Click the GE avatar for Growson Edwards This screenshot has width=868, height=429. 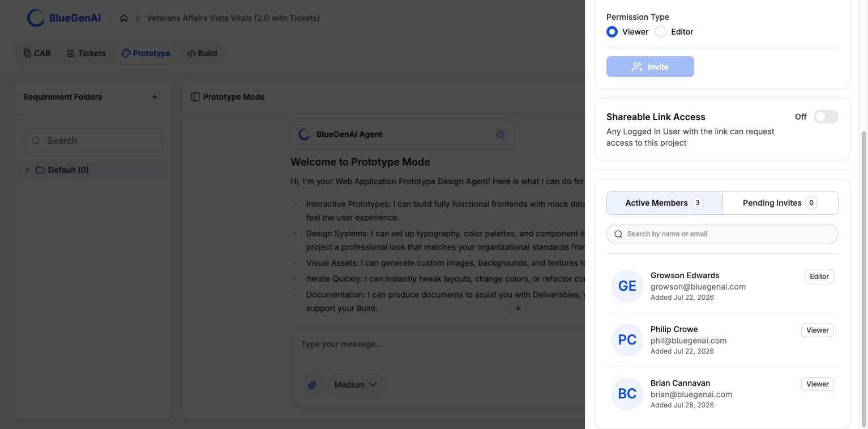pyautogui.click(x=627, y=286)
